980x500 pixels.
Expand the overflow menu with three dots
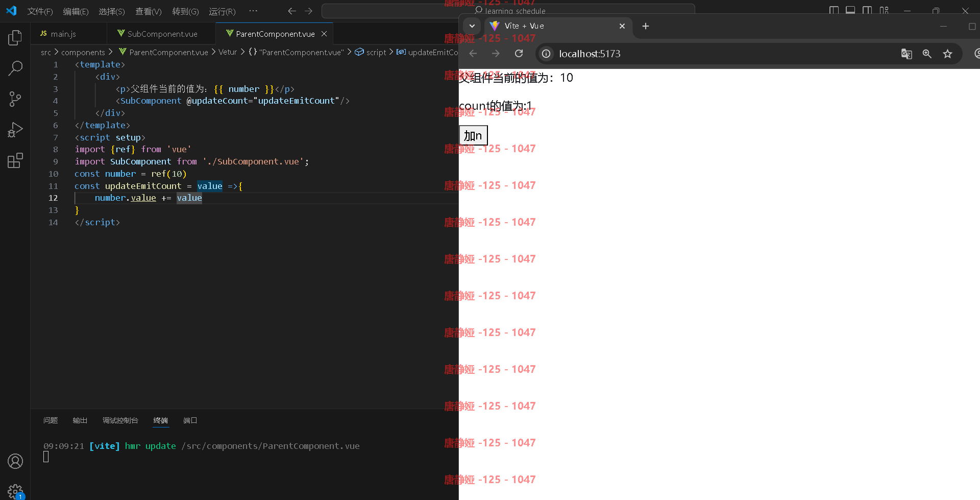[x=253, y=11]
